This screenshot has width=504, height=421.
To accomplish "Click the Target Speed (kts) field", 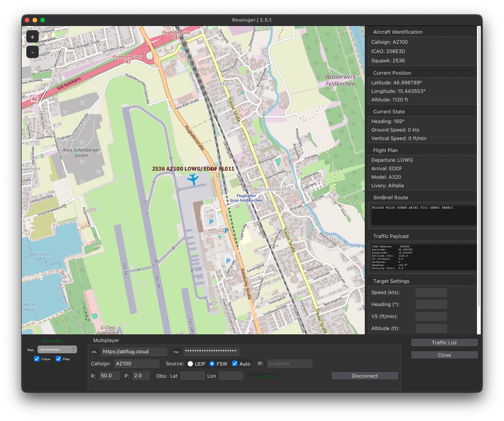I will pos(431,293).
